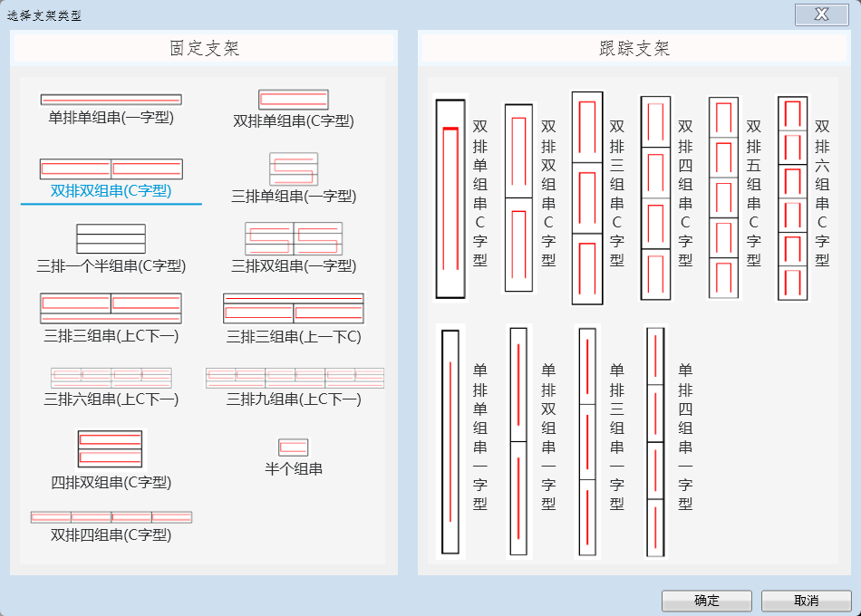Cancel the dialog with 取消 button
Screen dimensions: 861x616
(806, 601)
